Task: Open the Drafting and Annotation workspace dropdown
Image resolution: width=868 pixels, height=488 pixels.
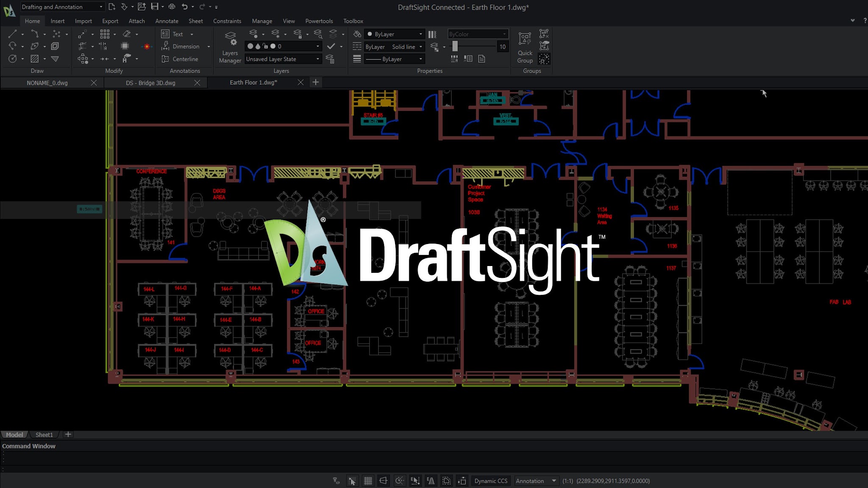Action: point(62,7)
